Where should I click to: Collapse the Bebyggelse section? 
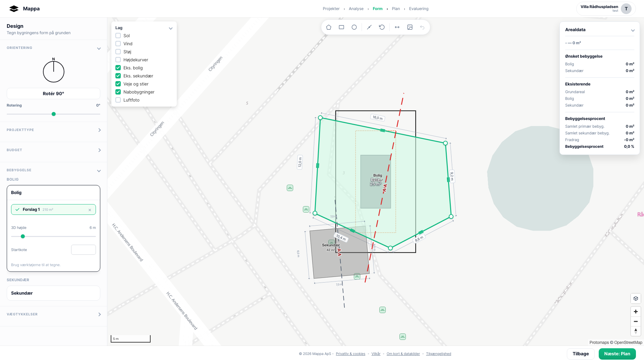[99, 171]
